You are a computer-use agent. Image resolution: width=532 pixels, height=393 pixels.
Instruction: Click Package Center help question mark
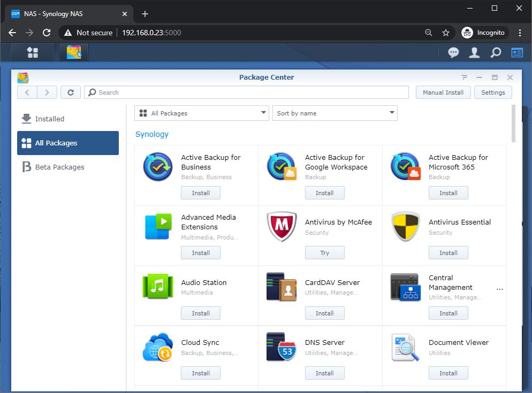[464, 78]
